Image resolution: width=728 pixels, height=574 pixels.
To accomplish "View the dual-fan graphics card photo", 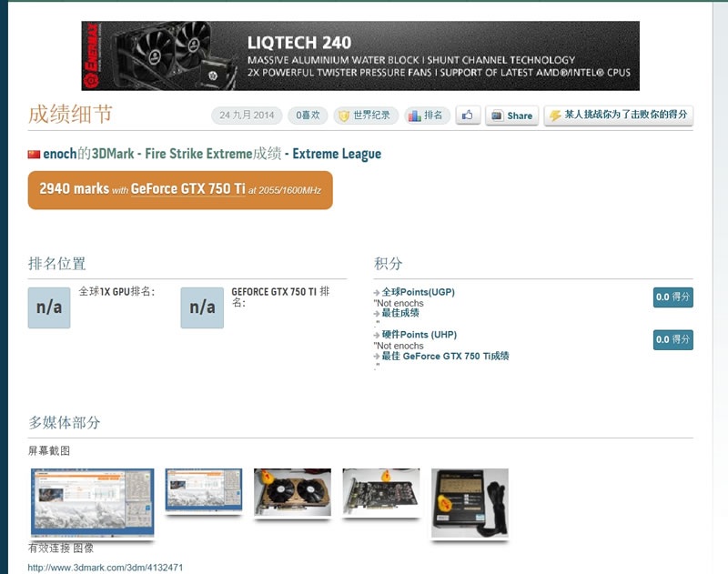I will point(291,492).
